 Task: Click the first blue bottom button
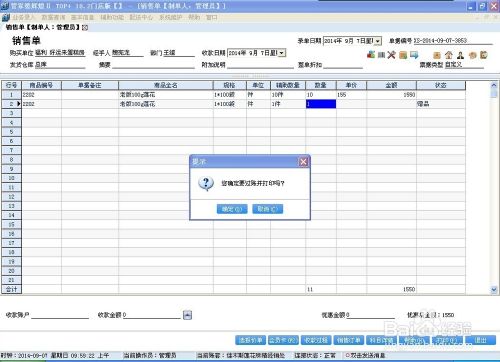(251, 340)
